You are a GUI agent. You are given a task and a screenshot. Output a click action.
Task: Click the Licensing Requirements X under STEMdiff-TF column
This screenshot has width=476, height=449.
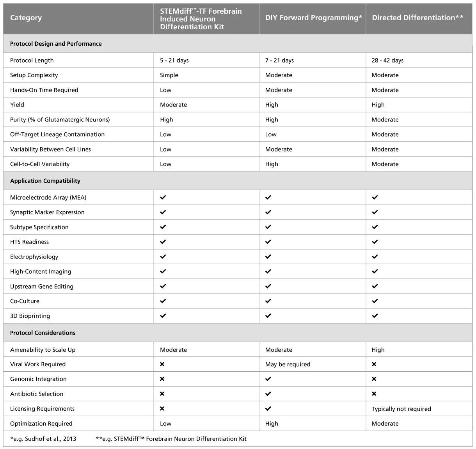(162, 409)
